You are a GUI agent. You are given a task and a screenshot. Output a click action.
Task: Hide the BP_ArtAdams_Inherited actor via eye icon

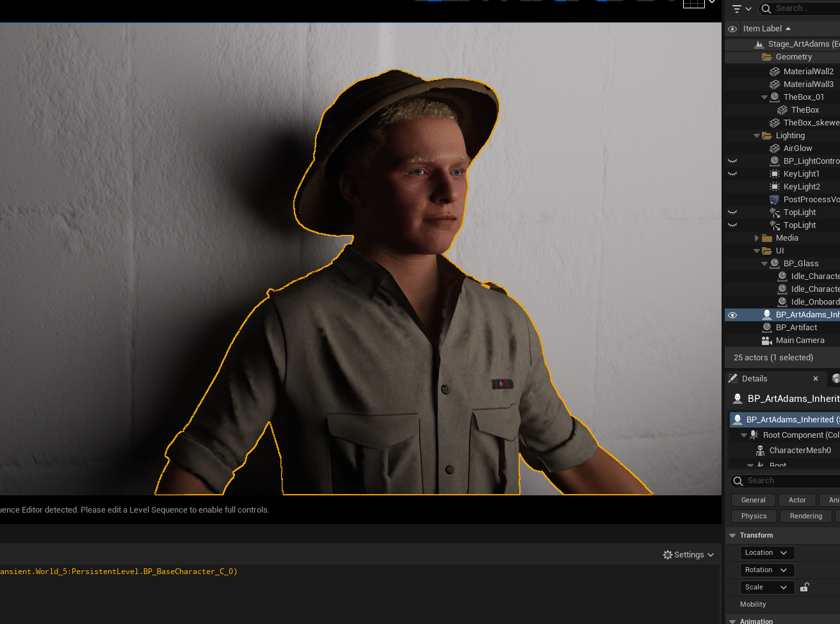[x=732, y=315]
